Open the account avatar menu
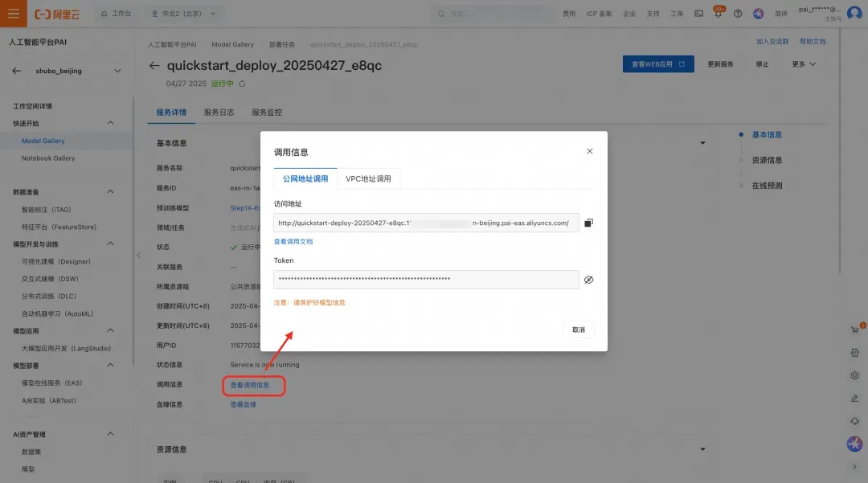The height and width of the screenshot is (483, 868). point(854,14)
